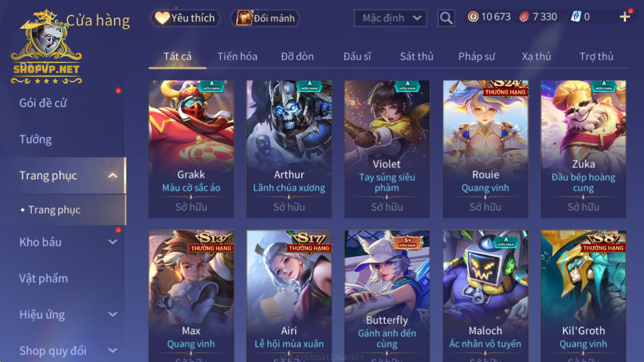Select the Pháp sư tab
Image resolution: width=644 pixels, height=362 pixels.
pyautogui.click(x=476, y=56)
